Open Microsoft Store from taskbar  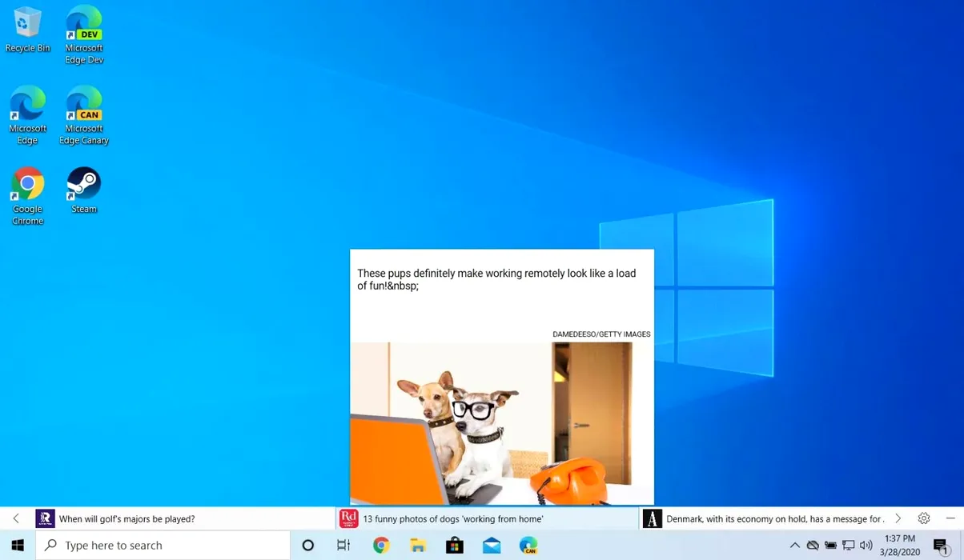(455, 546)
